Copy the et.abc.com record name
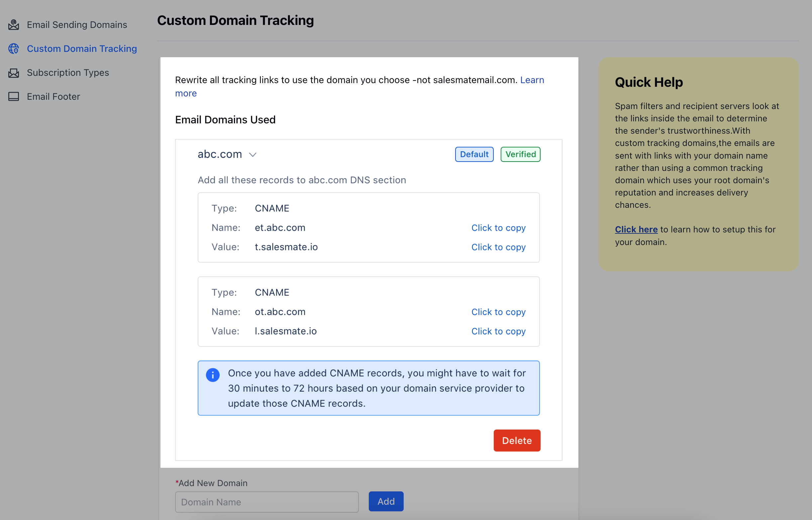This screenshot has height=520, width=812. click(498, 228)
